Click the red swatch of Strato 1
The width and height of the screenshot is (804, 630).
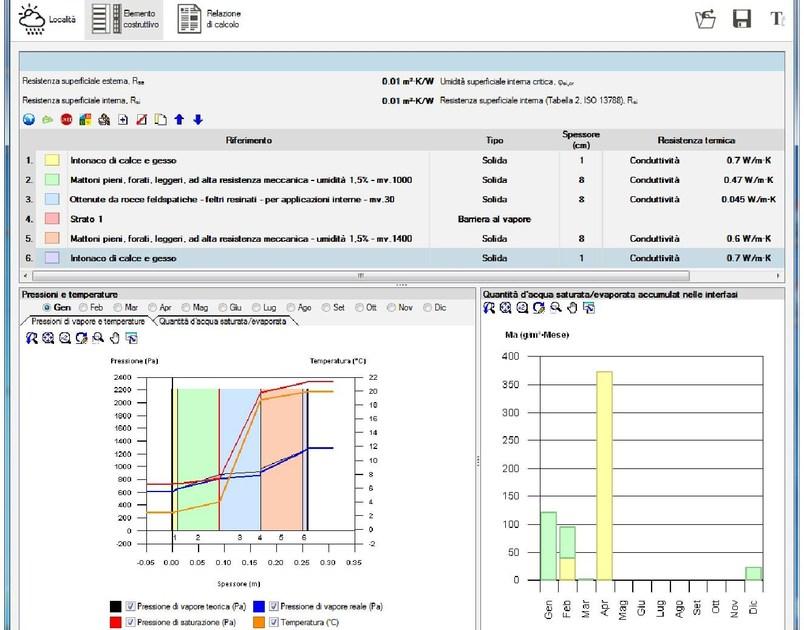[x=52, y=219]
